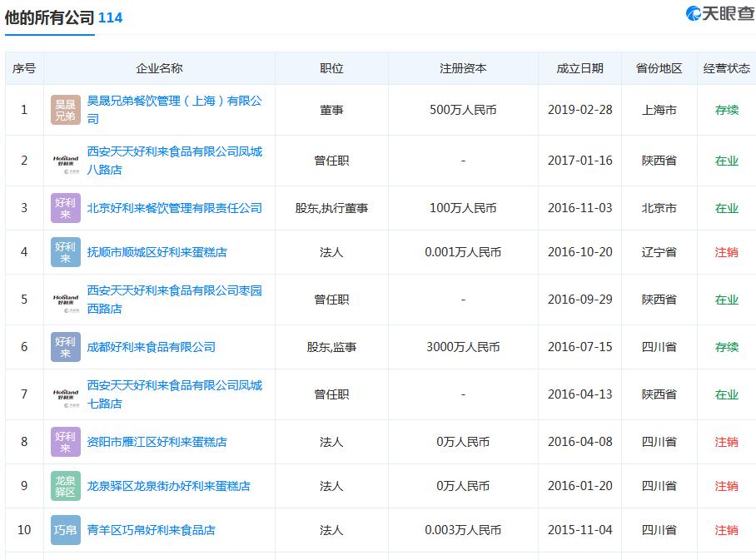This screenshot has height=560, width=756.
Task: Click 注销 status in the 青羊区巧帛 row
Action: point(727,530)
